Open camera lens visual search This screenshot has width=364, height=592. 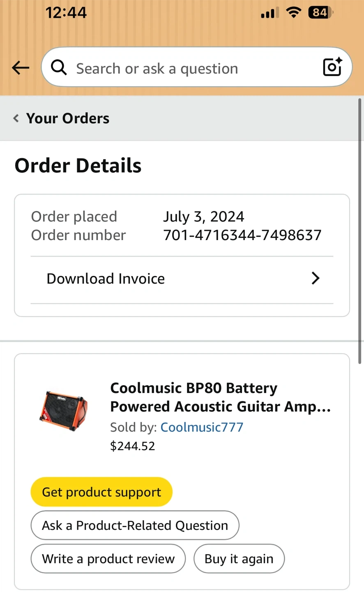coord(332,67)
